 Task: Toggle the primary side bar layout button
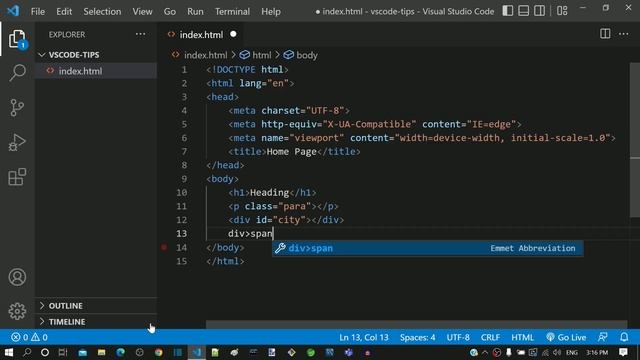[508, 11]
